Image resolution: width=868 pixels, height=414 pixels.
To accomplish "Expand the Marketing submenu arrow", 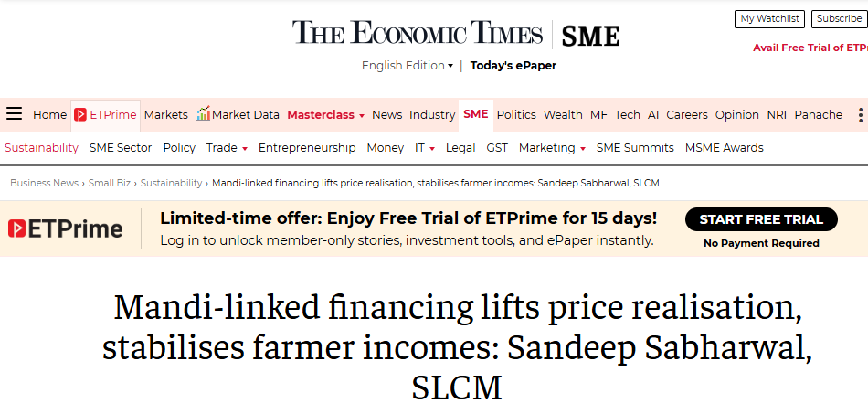I will tap(582, 148).
